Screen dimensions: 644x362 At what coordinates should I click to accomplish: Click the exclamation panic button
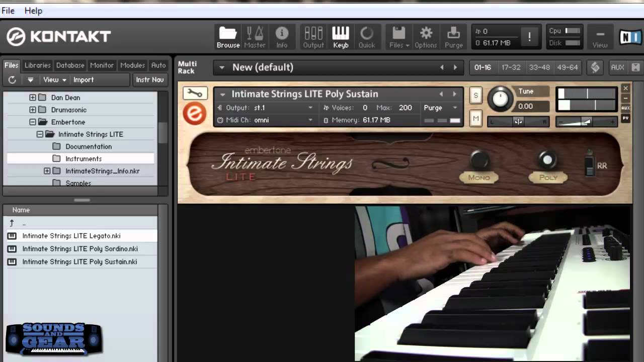(529, 37)
